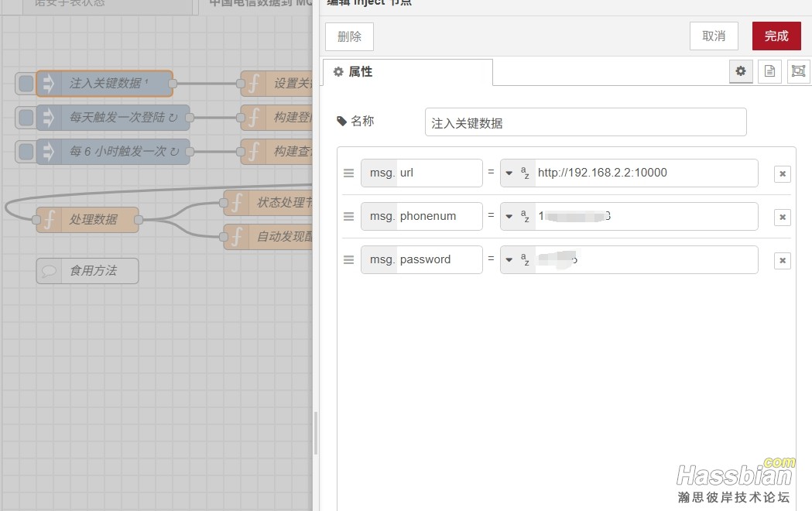Click output port of 注入关键数据 node

(x=173, y=84)
